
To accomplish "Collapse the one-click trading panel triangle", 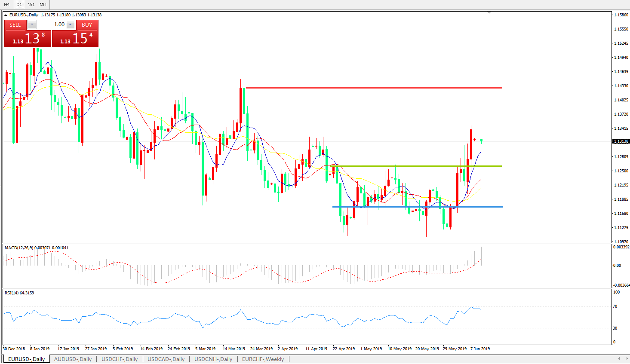I will 6,15.
